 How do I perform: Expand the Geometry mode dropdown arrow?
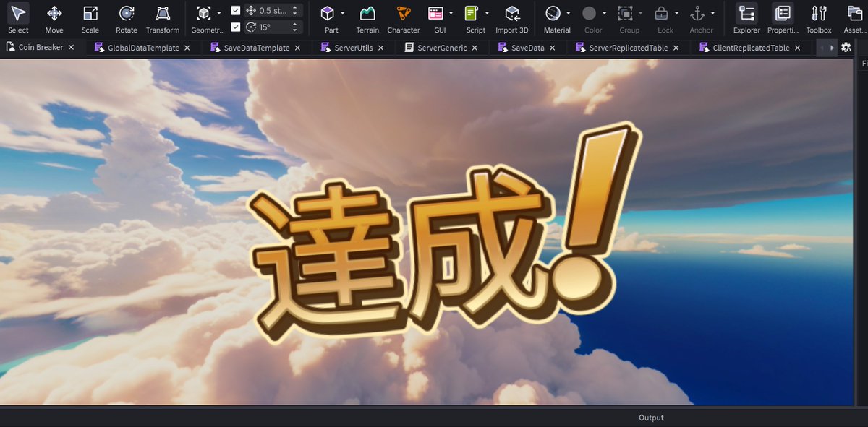tap(219, 13)
